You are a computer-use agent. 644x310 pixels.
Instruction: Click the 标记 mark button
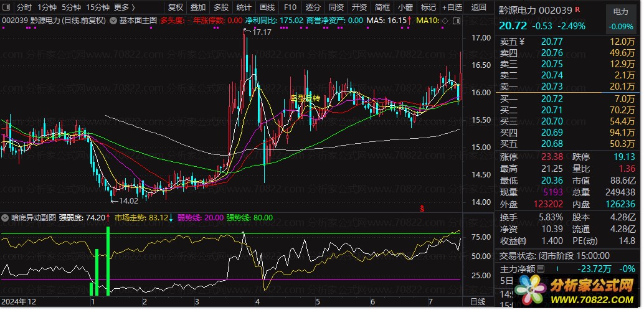[x=429, y=7]
